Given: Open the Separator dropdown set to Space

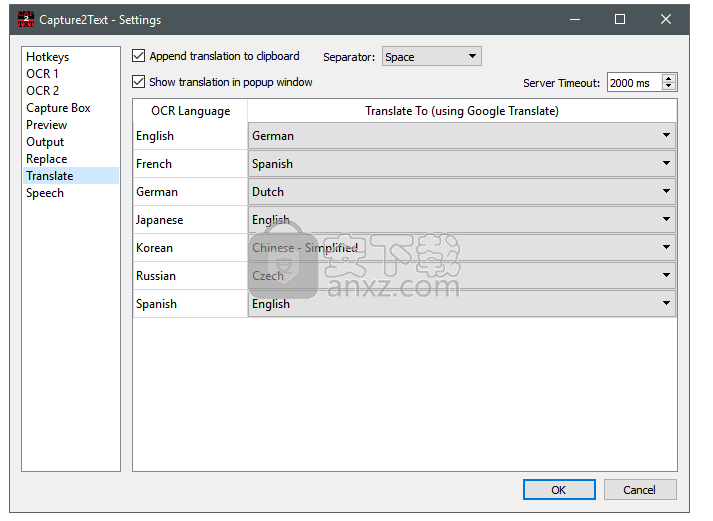Looking at the screenshot, I should coord(432,56).
